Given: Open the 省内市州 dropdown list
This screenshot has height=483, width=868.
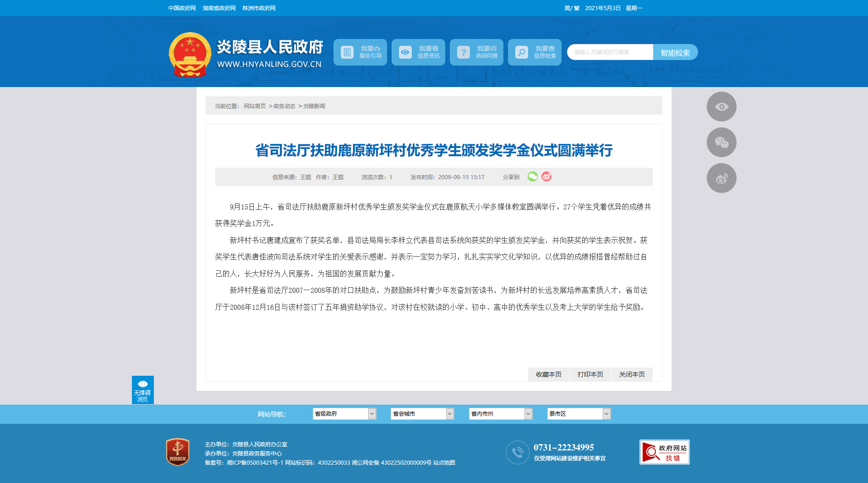Looking at the screenshot, I should coord(501,414).
